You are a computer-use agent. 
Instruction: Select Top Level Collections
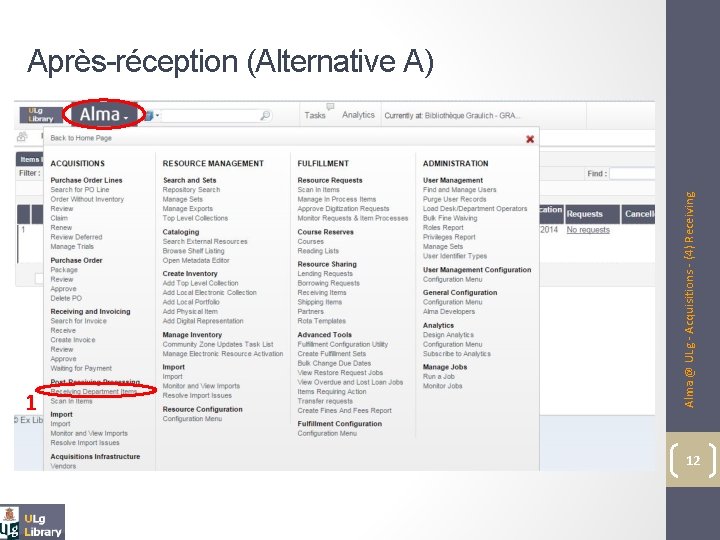[195, 218]
